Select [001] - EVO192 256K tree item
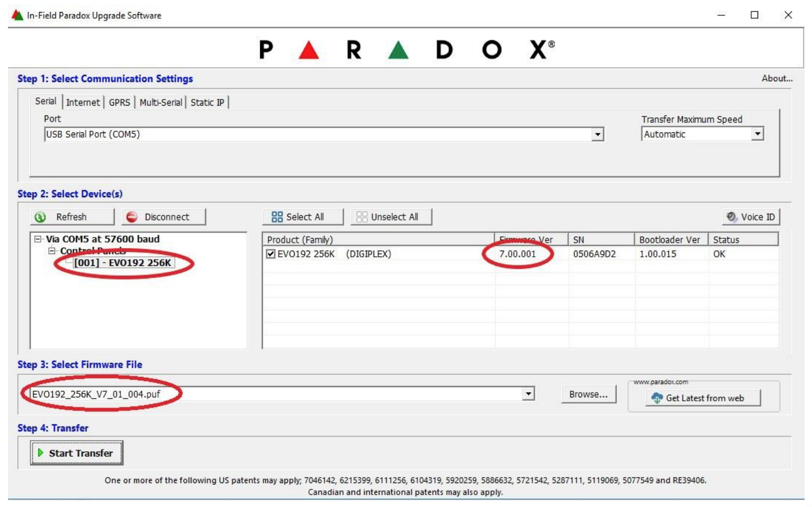 pos(123,263)
